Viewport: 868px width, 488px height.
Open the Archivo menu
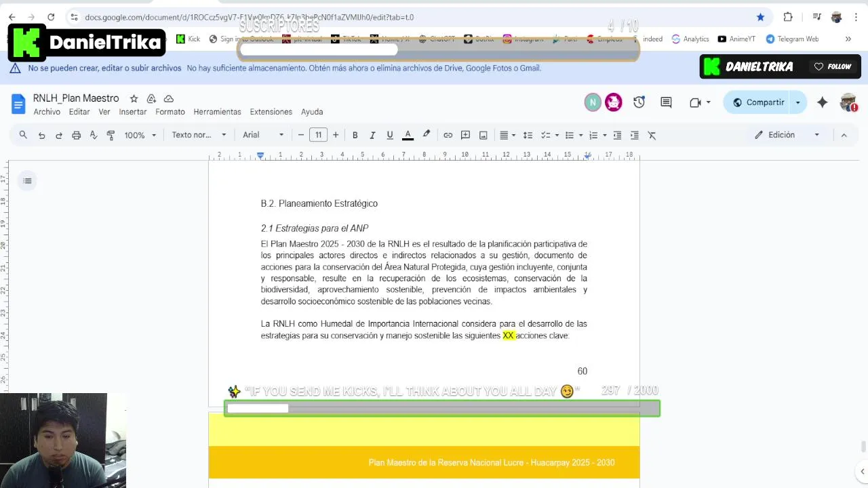(x=47, y=112)
